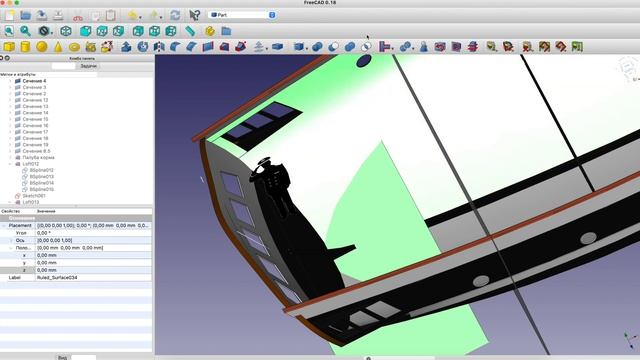Screen dimensions: 640x360
Task: Fit all content in the view
Action: tap(9, 31)
